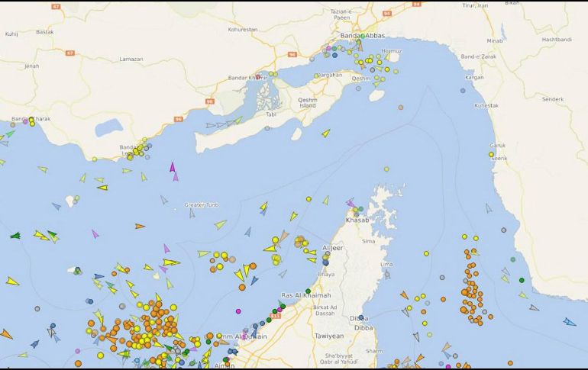Select the magenta ship arrow above Greater Tunb
588x370 pixels.
click(173, 167)
